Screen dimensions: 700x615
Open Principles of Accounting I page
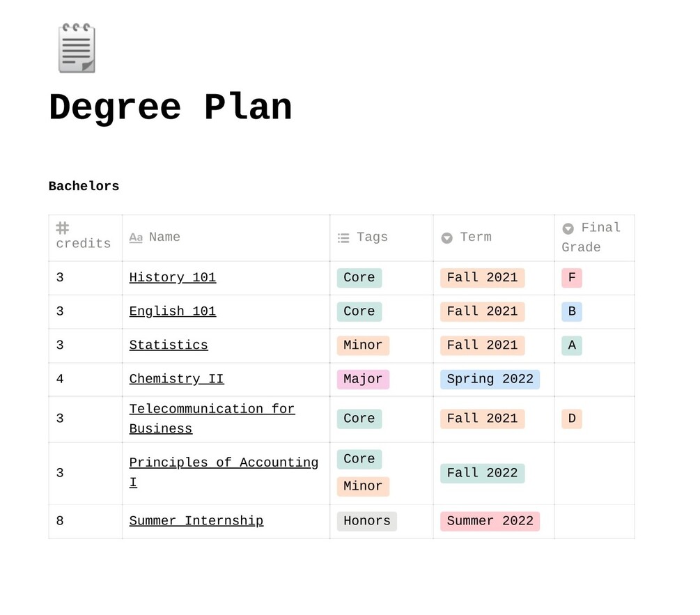coord(224,462)
